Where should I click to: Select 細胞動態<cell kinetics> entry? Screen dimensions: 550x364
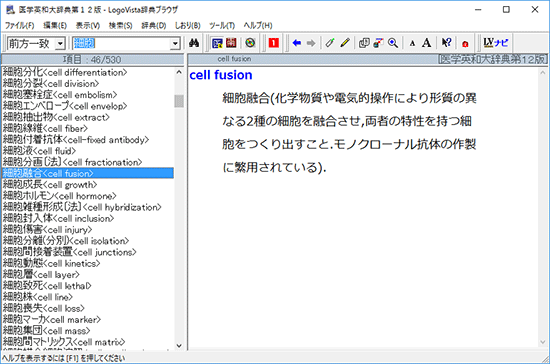click(51, 263)
